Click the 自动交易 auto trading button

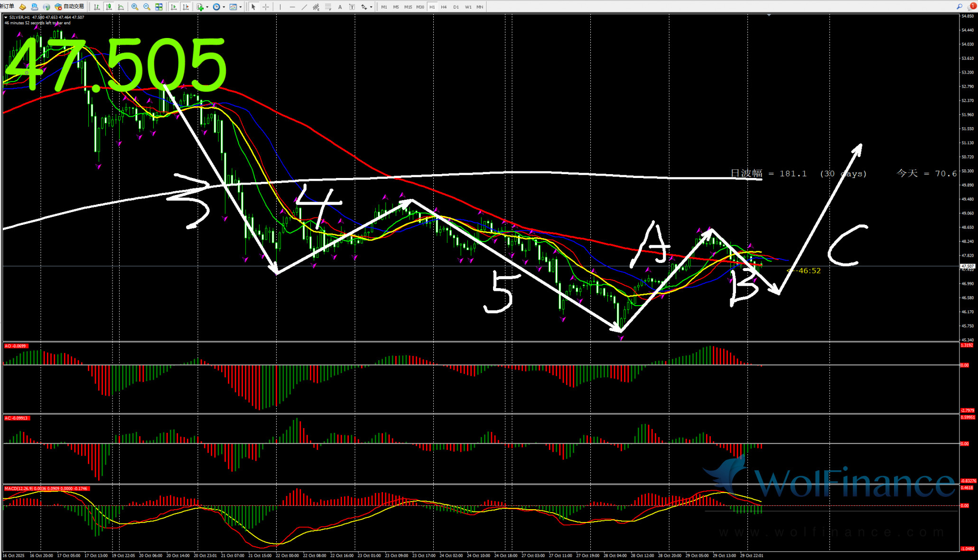pyautogui.click(x=70, y=6)
